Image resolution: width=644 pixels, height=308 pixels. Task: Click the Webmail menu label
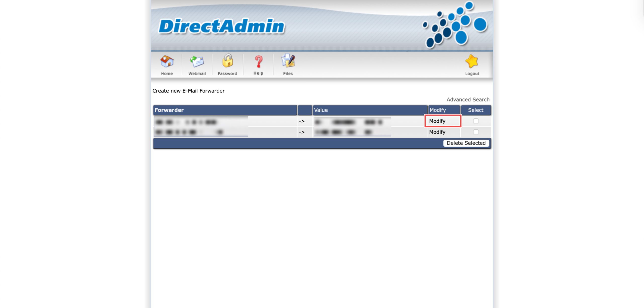coord(197,74)
